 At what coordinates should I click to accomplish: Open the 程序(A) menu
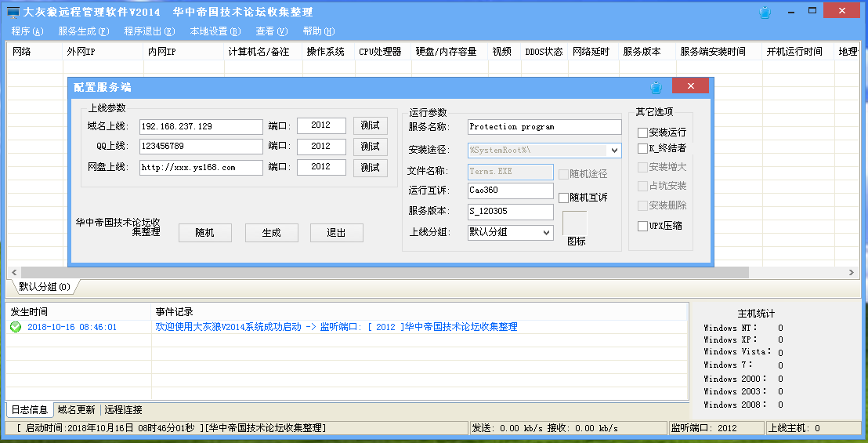click(27, 31)
